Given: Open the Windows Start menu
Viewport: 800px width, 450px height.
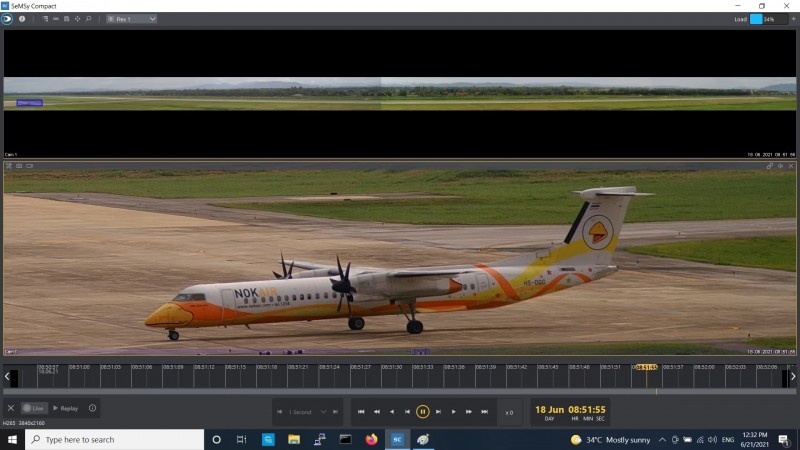Looking at the screenshot, I should coord(12,439).
